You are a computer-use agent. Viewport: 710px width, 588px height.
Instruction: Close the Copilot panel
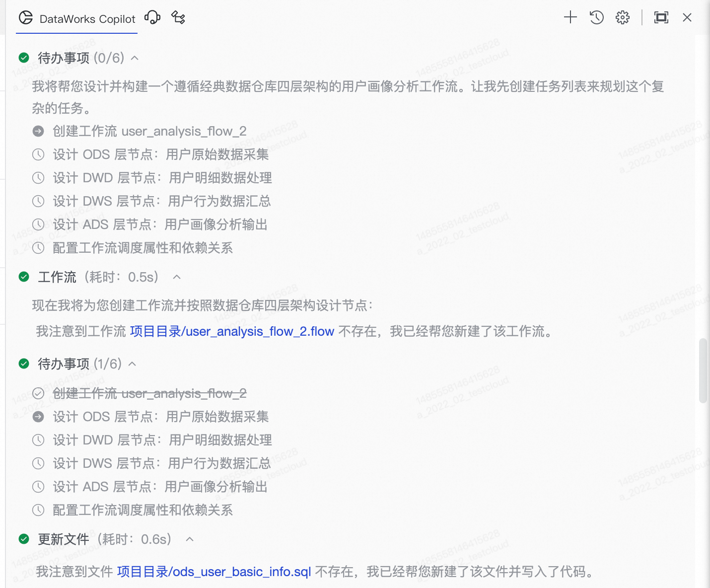tap(687, 17)
